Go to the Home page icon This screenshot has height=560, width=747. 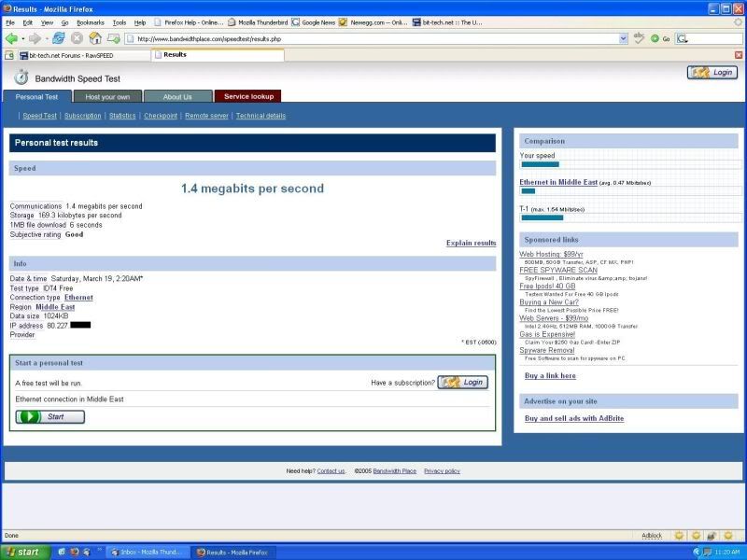click(x=95, y=38)
